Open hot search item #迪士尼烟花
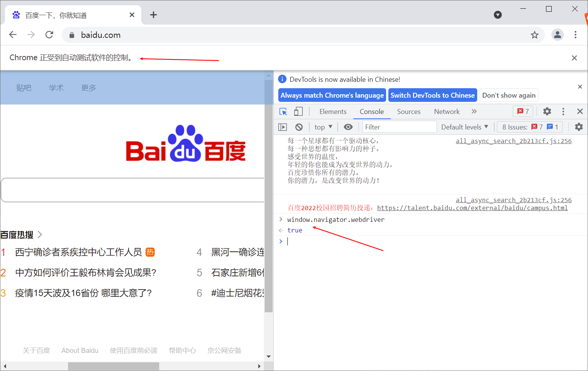 (237, 293)
